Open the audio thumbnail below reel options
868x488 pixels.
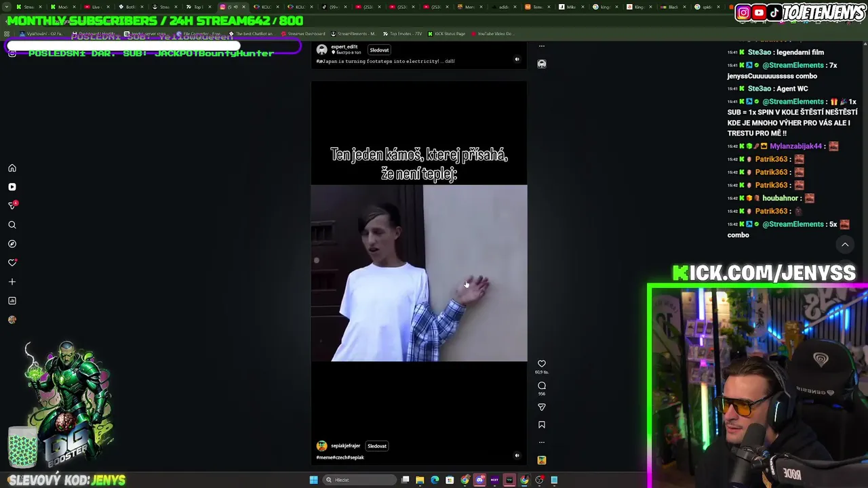coord(542,460)
